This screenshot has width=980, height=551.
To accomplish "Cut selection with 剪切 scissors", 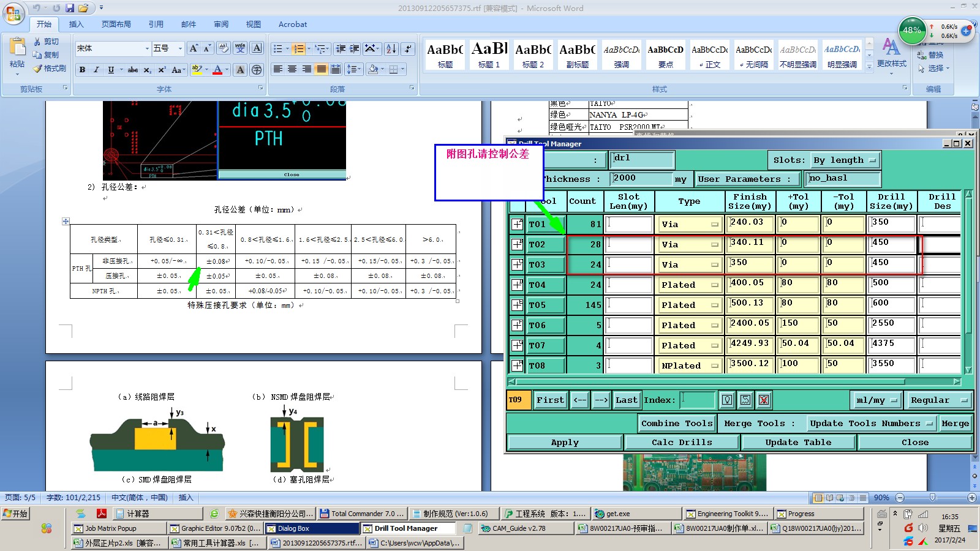I will coord(47,41).
